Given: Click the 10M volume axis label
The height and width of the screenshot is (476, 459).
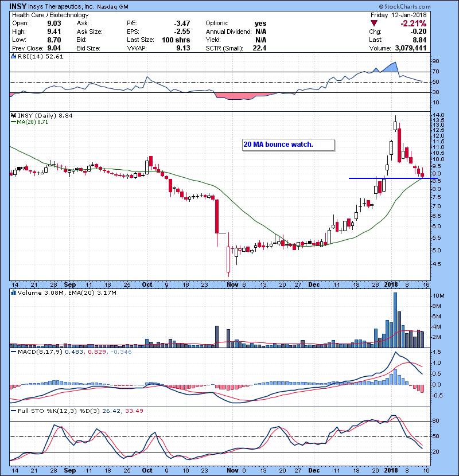Looking at the screenshot, I should pos(439,296).
